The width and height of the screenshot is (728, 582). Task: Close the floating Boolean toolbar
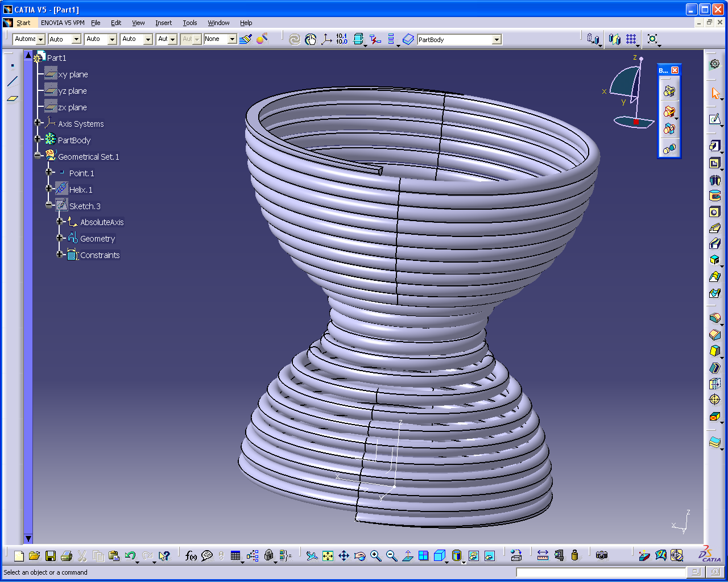pyautogui.click(x=675, y=70)
